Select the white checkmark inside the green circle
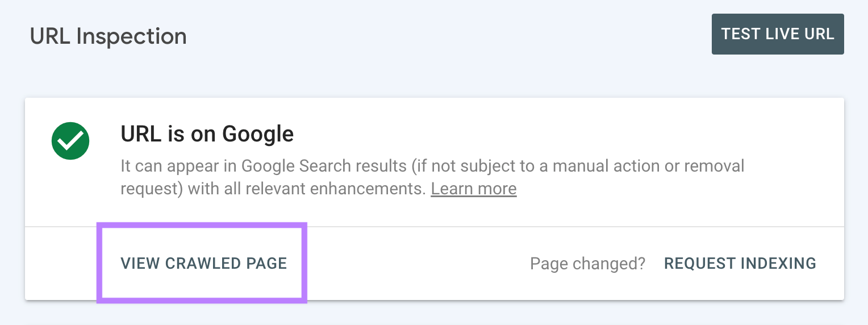This screenshot has width=868, height=325. point(70,141)
